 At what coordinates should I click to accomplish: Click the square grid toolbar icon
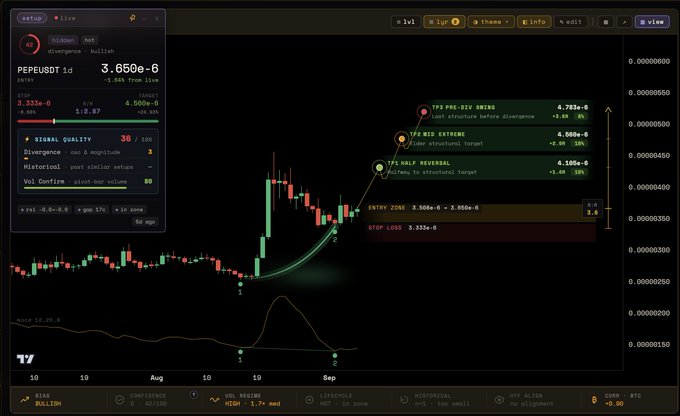(606, 22)
